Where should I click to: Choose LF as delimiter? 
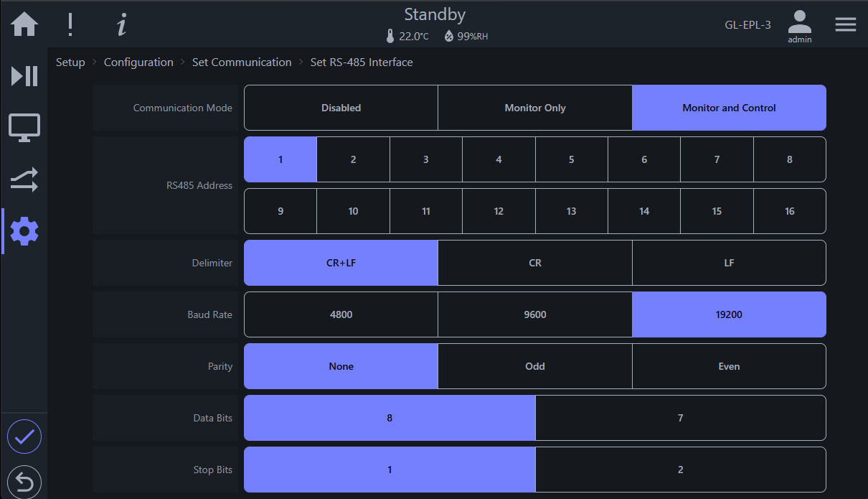[729, 263]
